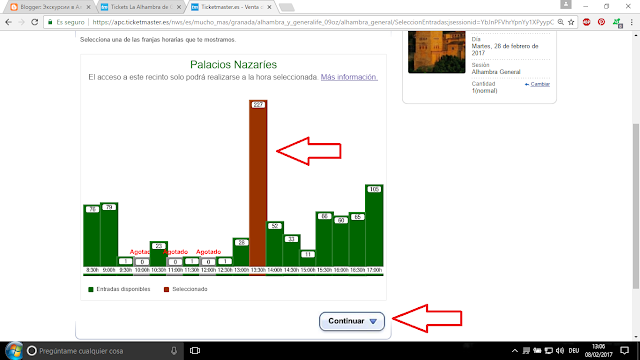Viewport: 640px width, 360px height.
Task: Click the Continuar button
Action: click(x=352, y=321)
